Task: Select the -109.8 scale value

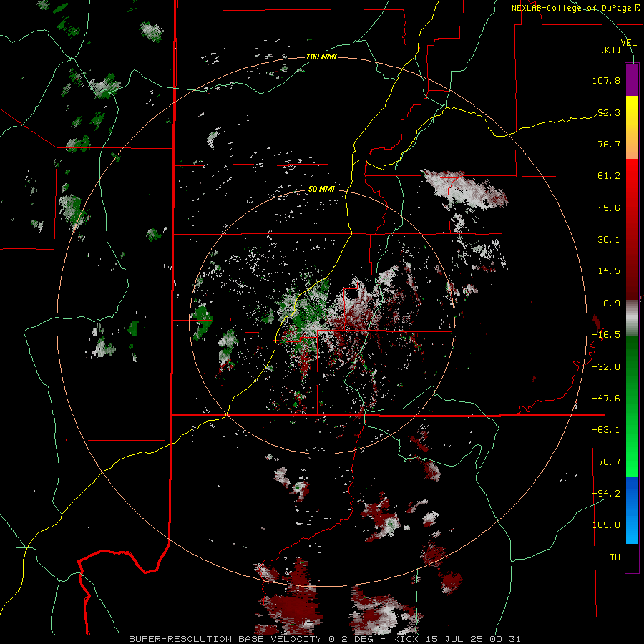Action: [603, 525]
